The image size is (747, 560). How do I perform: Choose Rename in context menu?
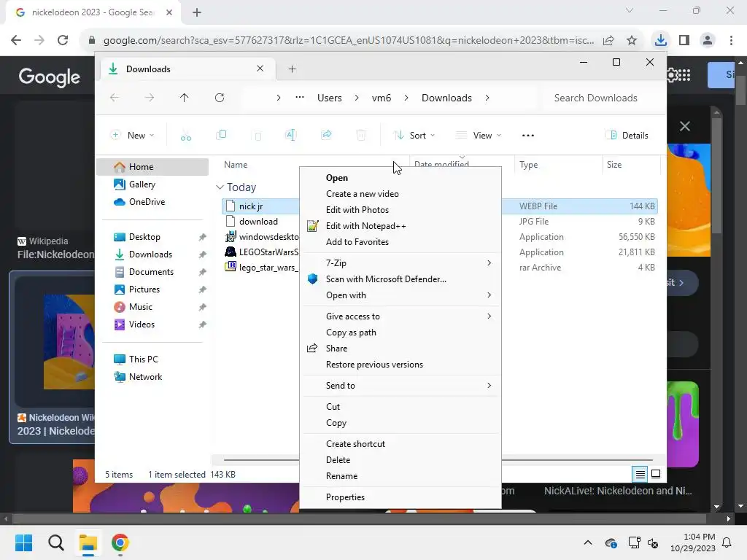(400, 476)
